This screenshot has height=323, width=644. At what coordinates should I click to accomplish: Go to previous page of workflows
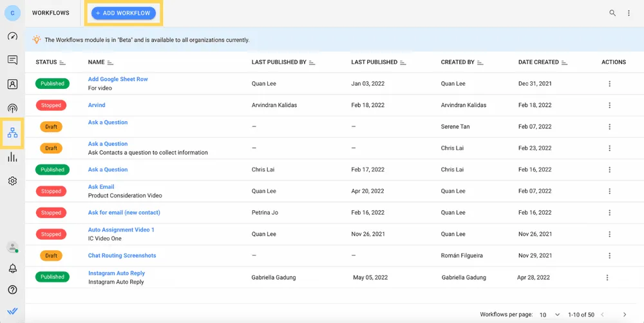click(x=603, y=315)
